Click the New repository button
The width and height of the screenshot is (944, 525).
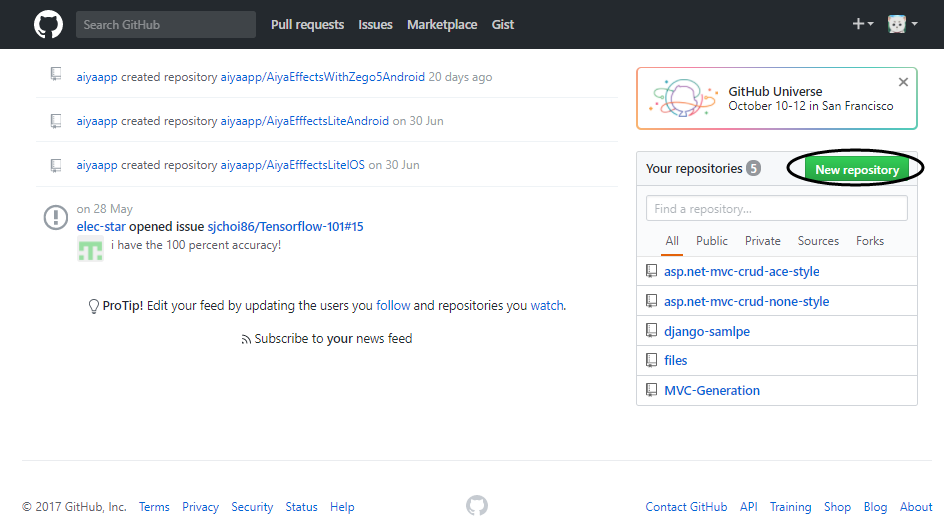coord(857,170)
